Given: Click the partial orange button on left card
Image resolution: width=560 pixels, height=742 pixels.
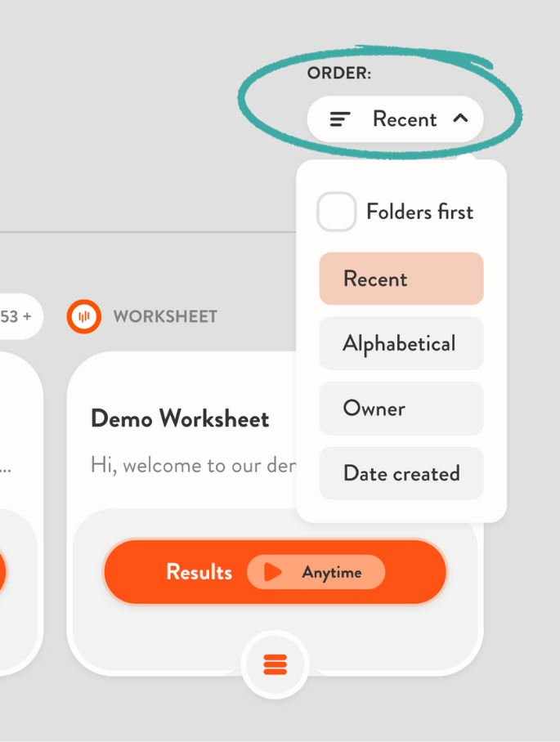Looking at the screenshot, I should click(x=2, y=572).
